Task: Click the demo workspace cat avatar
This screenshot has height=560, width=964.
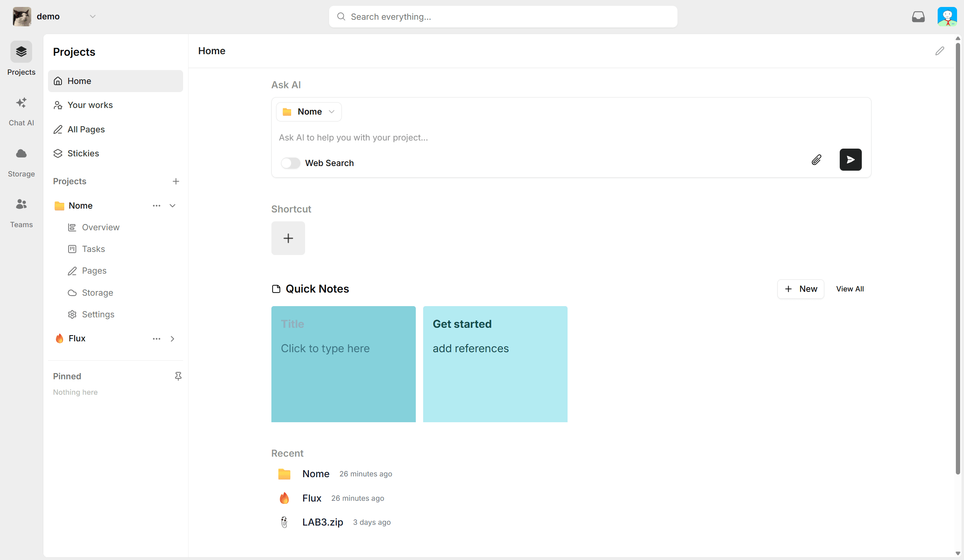Action: point(22,17)
